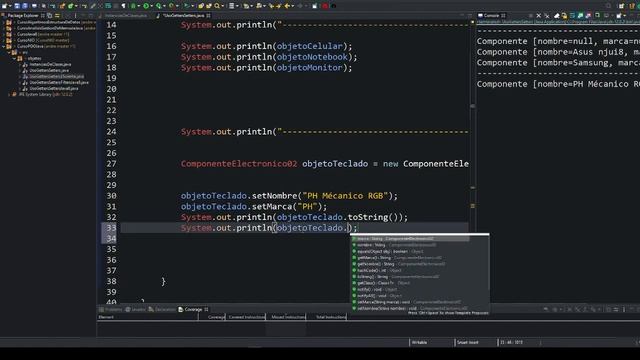The height and width of the screenshot is (360, 640).
Task: Click Collapse All icon in Package Explorer
Action: 50,16
